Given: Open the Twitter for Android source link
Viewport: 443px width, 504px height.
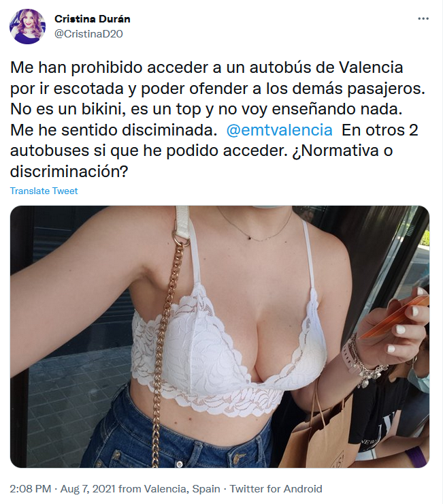Looking at the screenshot, I should coord(276,489).
